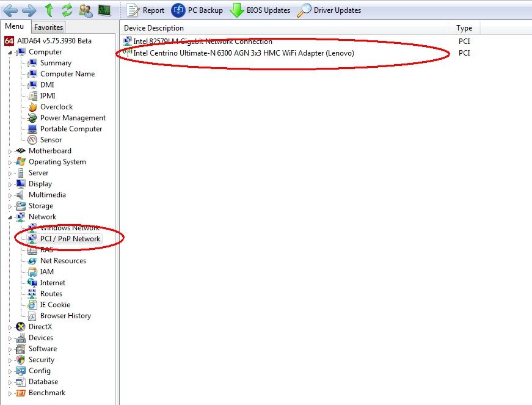Check Driver Updates
532x405 pixels.
coord(329,10)
